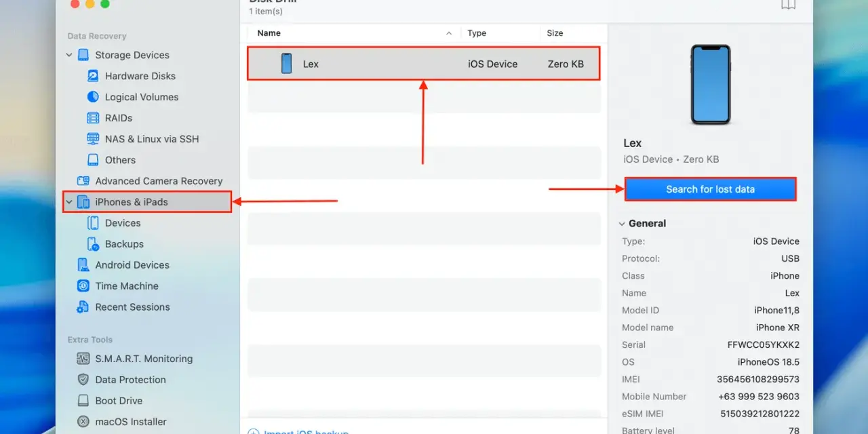Screen dimensions: 868x434
Task: Collapse the Storage Devices tree section
Action: 69,55
